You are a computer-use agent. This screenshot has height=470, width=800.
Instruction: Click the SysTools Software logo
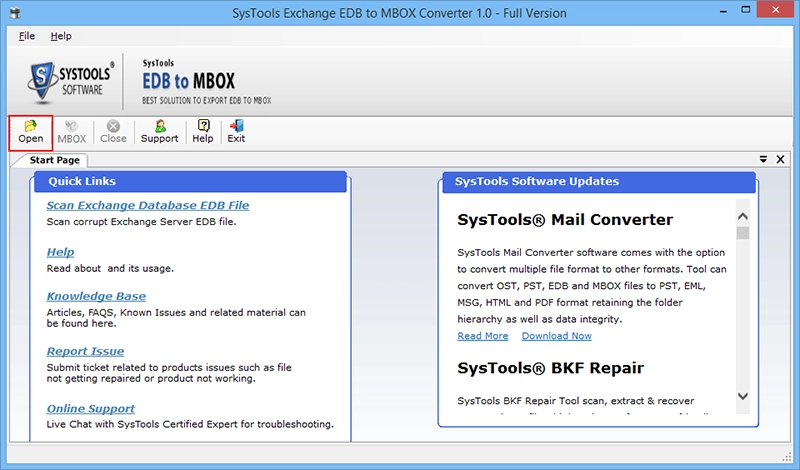pos(70,81)
